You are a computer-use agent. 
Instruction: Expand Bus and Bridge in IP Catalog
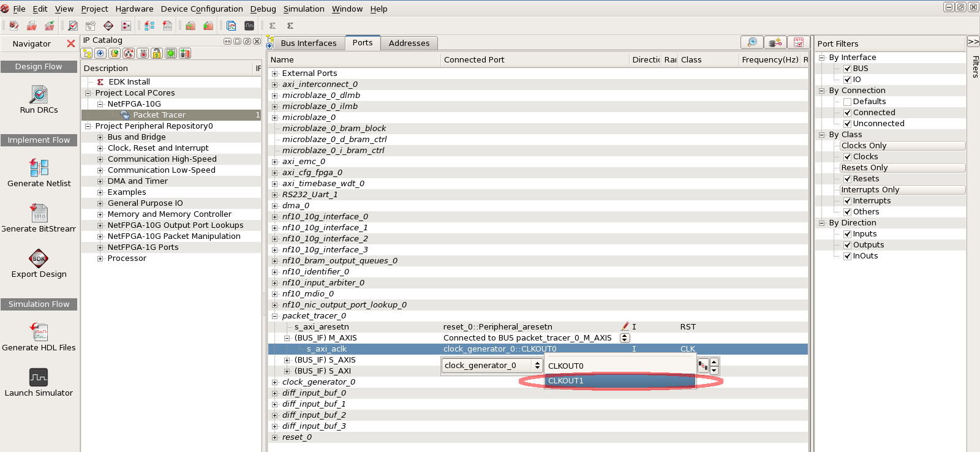pyautogui.click(x=100, y=137)
